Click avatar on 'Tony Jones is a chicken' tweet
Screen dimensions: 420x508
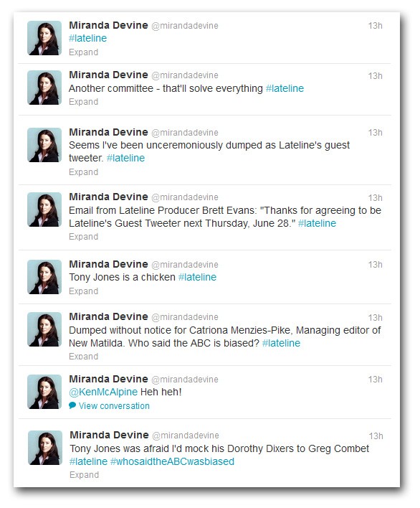(44, 277)
